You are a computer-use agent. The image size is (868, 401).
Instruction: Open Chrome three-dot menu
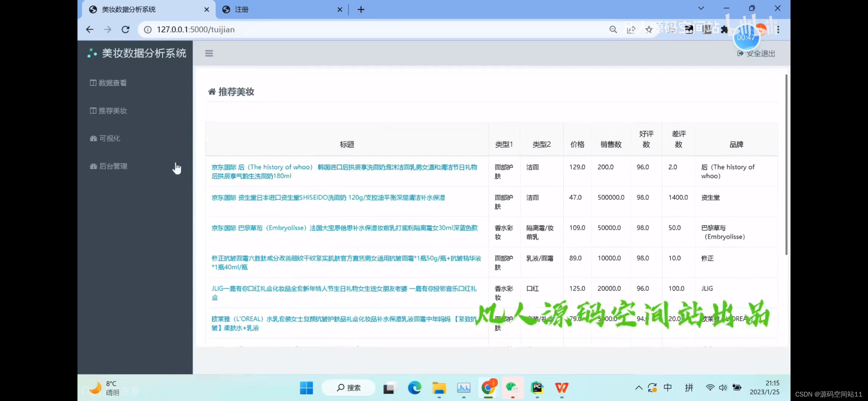pos(778,30)
